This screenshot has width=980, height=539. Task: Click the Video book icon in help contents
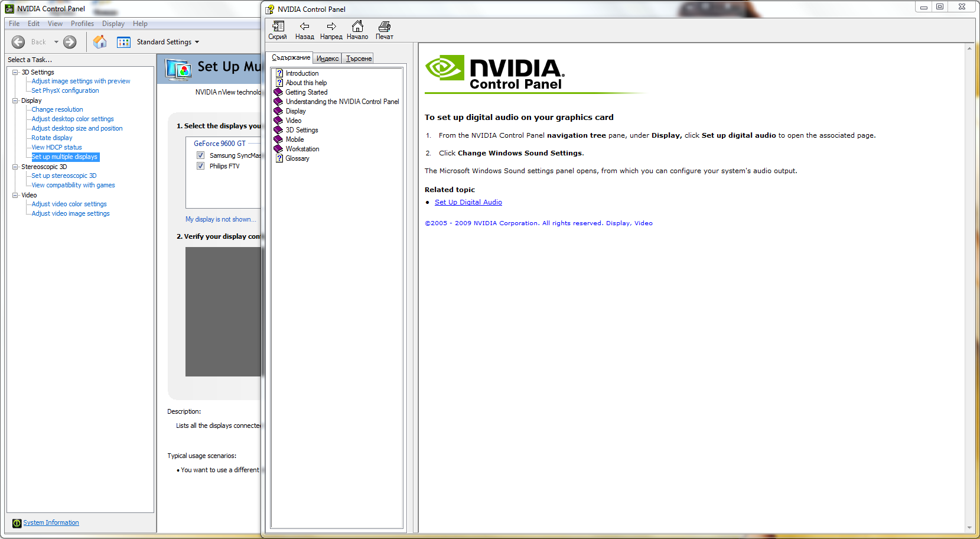coord(278,121)
